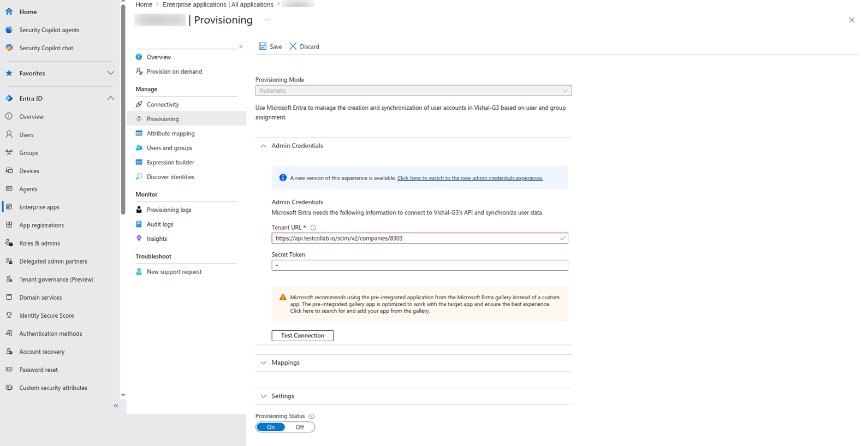Open the Provisioning Mode dropdown

[413, 91]
